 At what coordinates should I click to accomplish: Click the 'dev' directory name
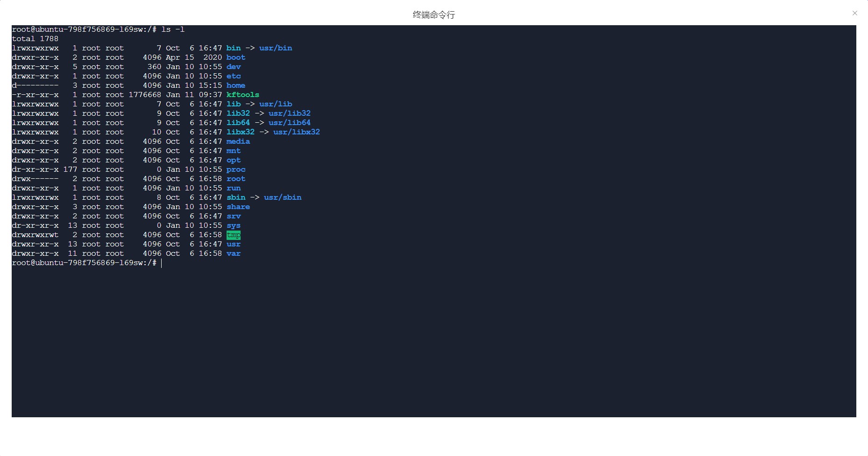[x=234, y=67]
